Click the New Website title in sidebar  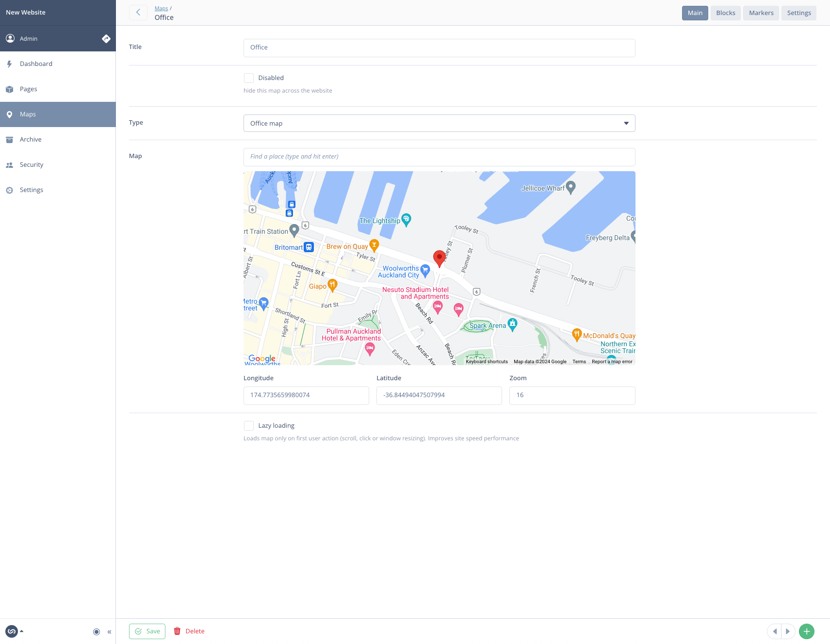pos(26,13)
